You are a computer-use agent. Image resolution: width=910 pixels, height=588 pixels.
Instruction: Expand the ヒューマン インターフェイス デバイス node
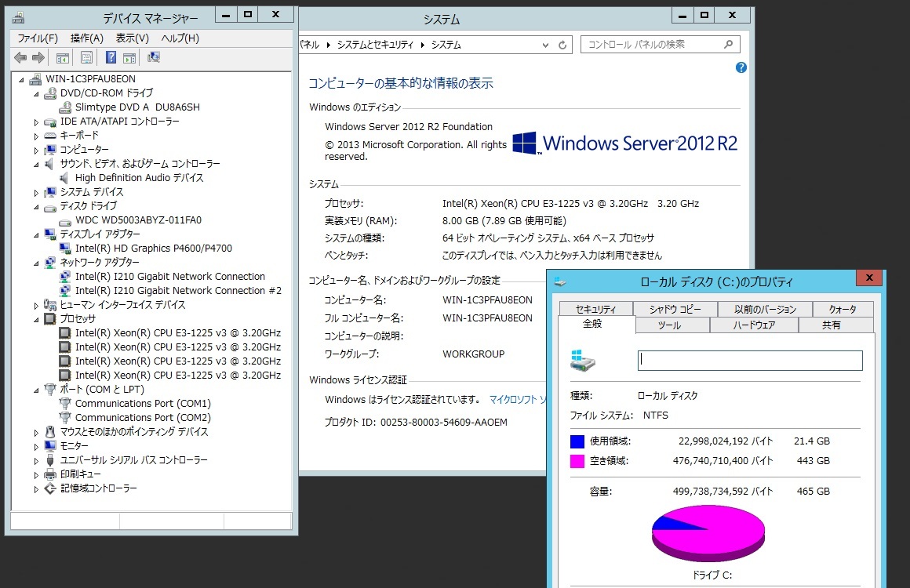coord(36,305)
